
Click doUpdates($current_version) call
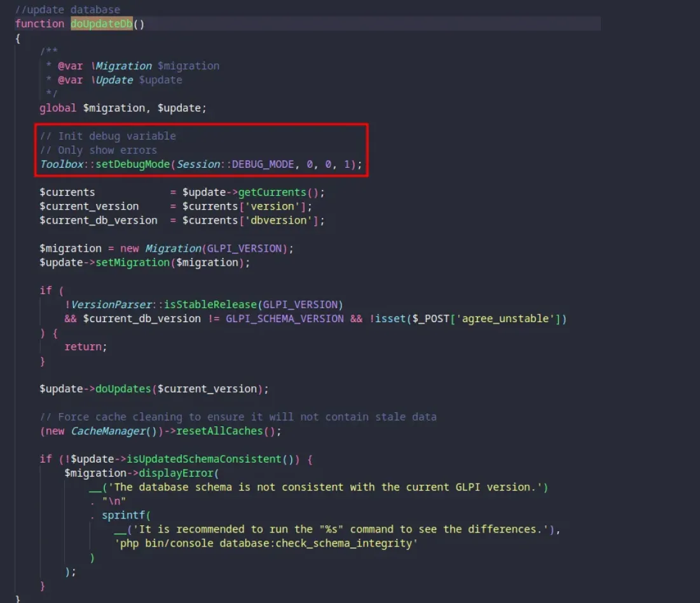(x=179, y=389)
